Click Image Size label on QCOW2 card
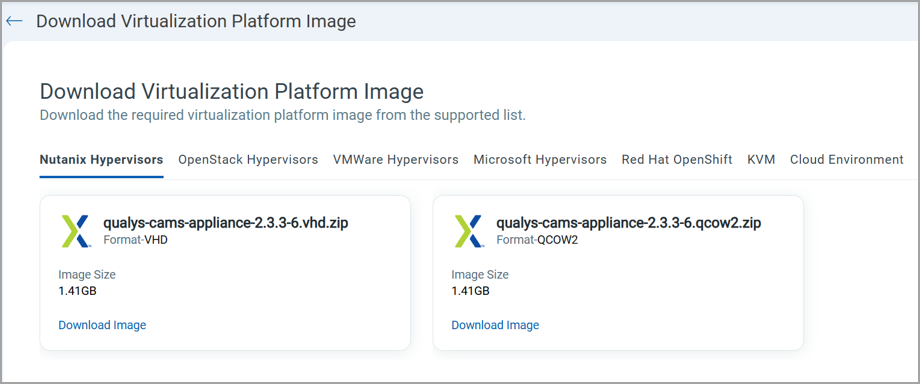Image resolution: width=920 pixels, height=384 pixels. 480,274
